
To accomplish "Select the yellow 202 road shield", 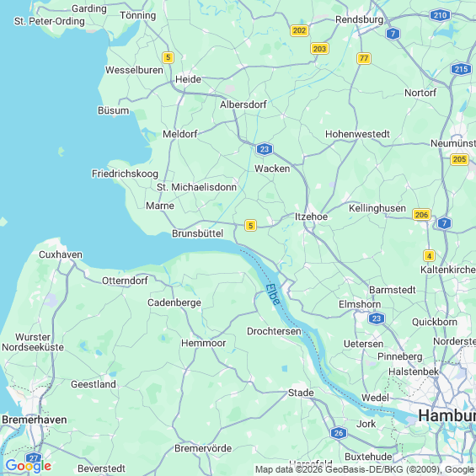I will coord(299,30).
